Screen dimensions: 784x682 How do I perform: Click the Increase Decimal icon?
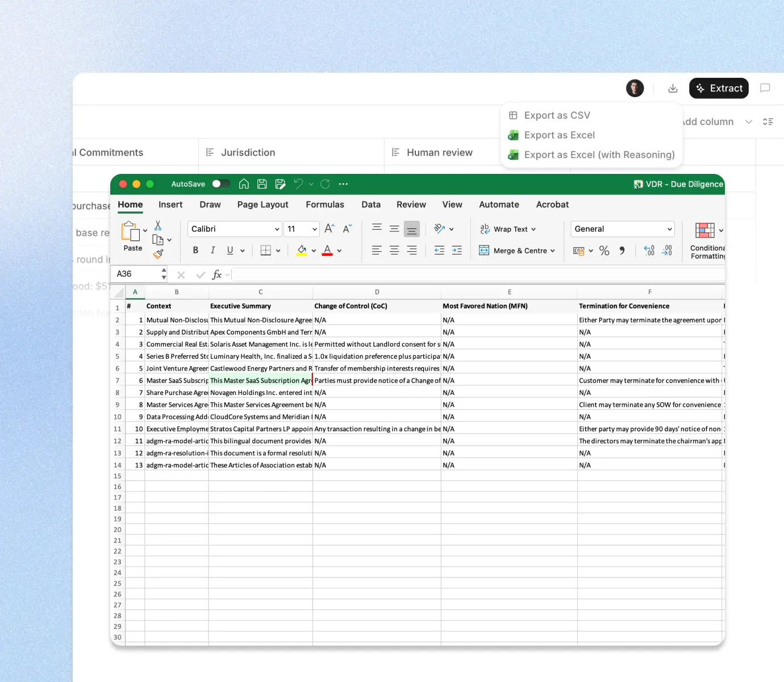[x=649, y=250]
